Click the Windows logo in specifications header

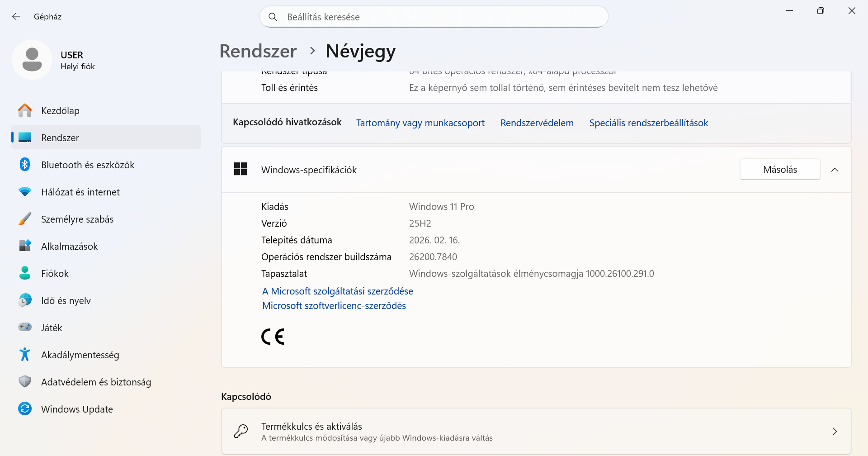pyautogui.click(x=241, y=169)
